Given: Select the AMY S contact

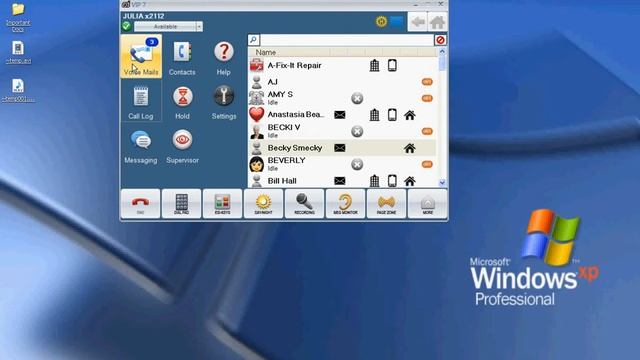Looking at the screenshot, I should pyautogui.click(x=342, y=98).
